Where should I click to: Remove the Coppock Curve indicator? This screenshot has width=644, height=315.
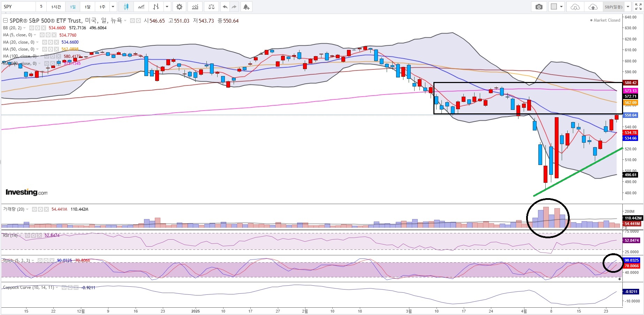[x=76, y=287]
